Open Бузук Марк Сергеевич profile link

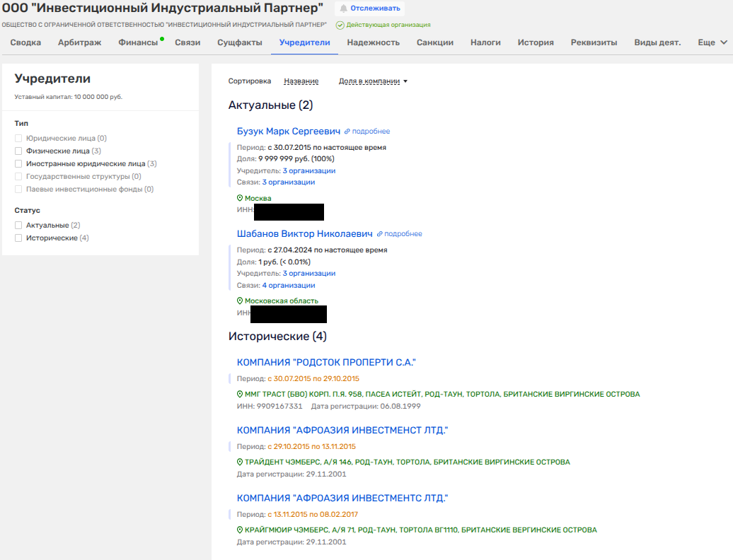[x=289, y=132]
